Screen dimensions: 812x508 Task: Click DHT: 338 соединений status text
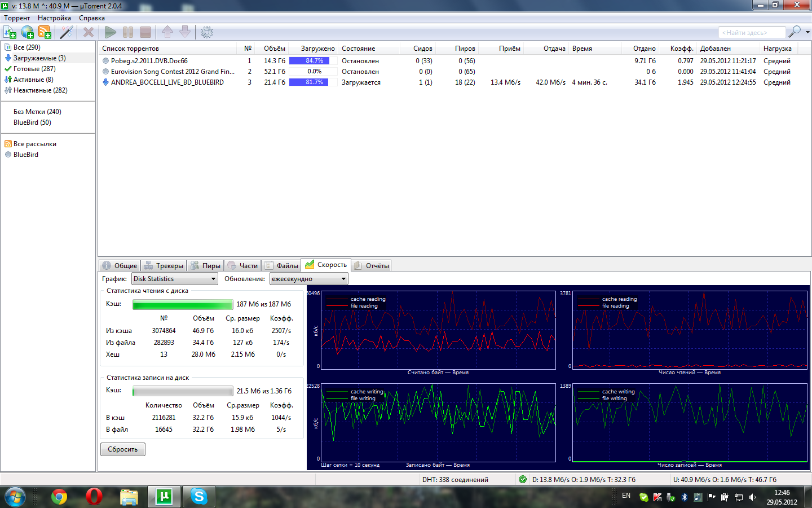(456, 480)
